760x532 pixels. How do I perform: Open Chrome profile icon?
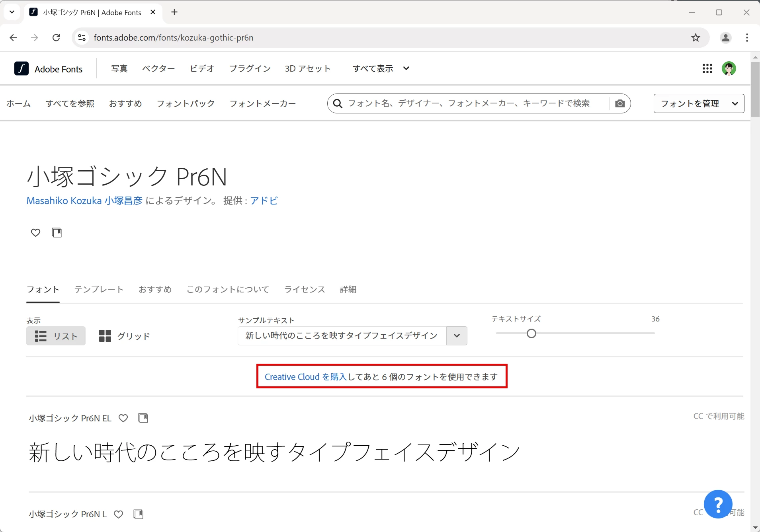click(x=726, y=37)
